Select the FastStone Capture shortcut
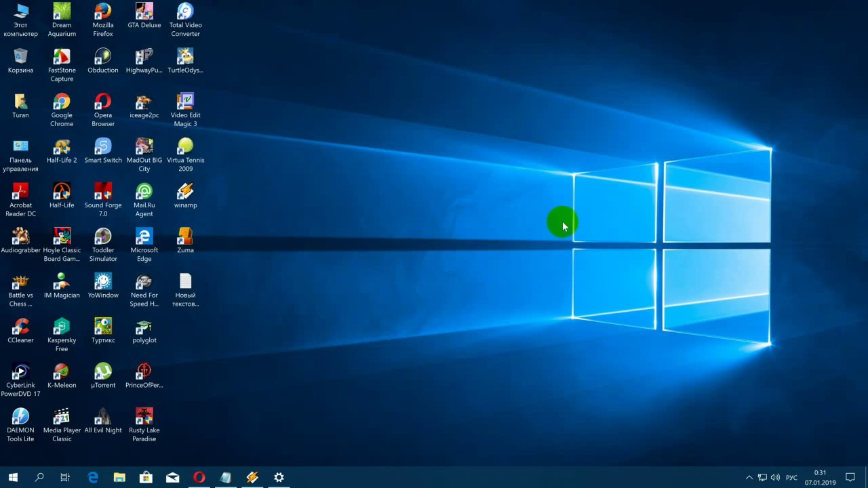 coord(62,64)
